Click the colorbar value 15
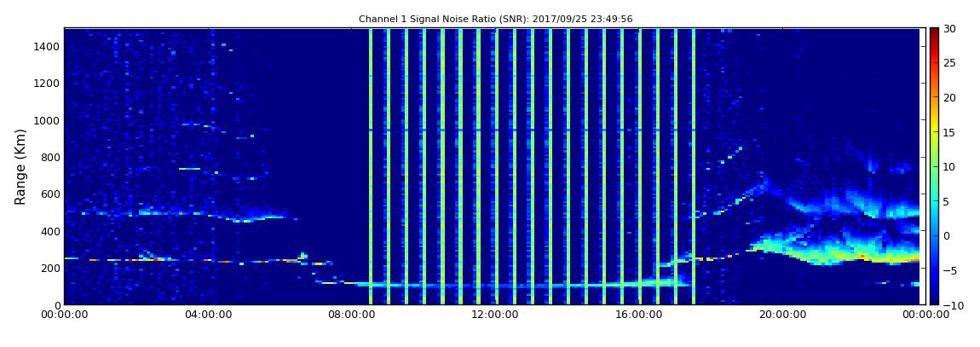This screenshot has width=980, height=347. [949, 132]
